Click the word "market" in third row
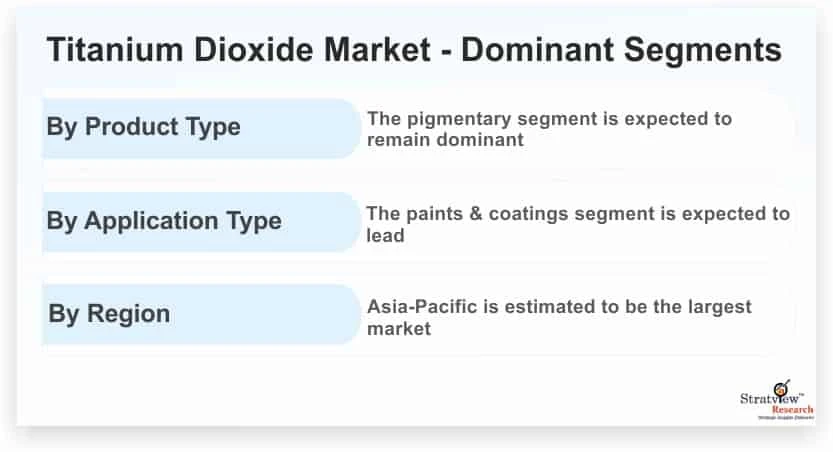833x452 pixels. coord(399,327)
